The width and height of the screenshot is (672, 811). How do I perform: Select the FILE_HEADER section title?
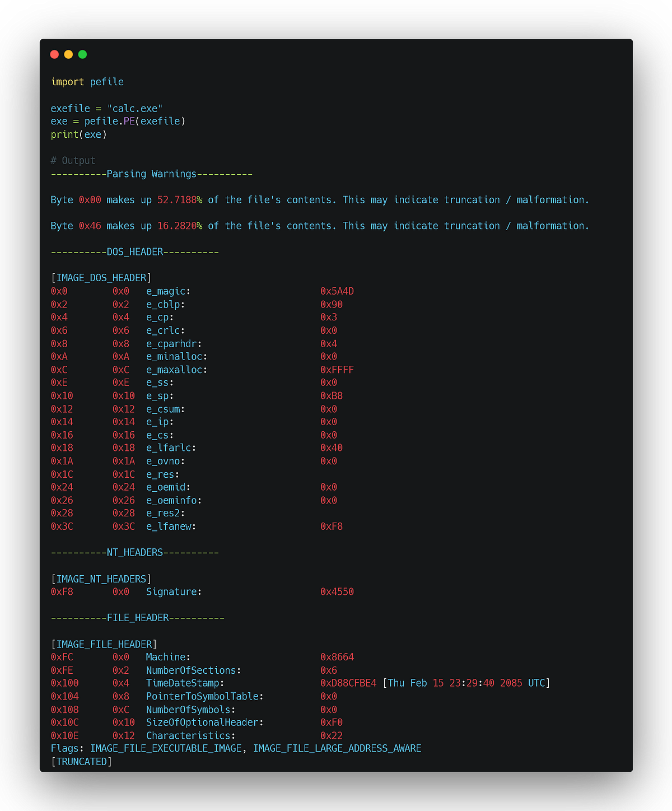pos(137,617)
